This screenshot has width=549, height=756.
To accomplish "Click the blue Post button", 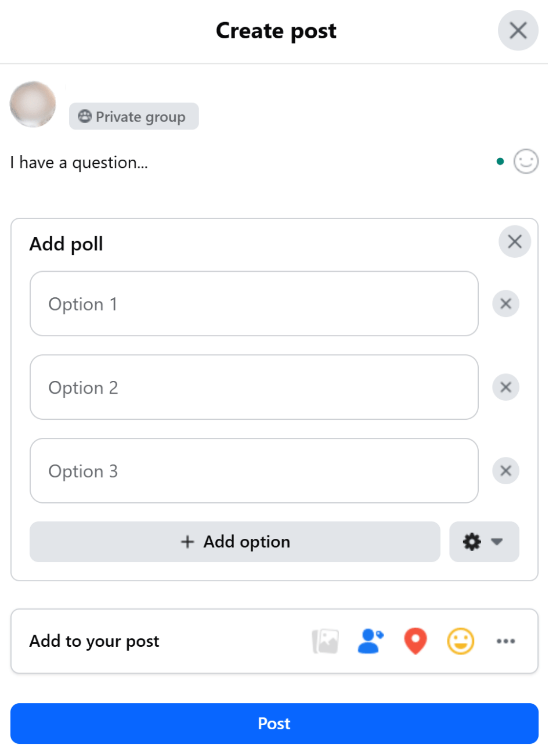I will click(x=274, y=723).
